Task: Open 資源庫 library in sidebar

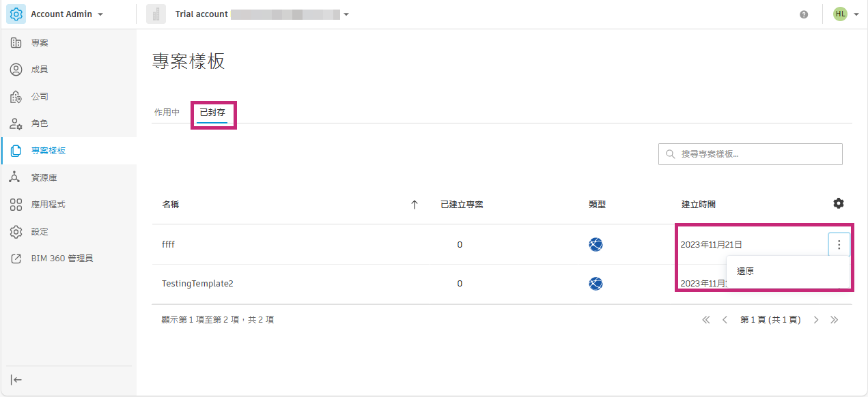Action: point(44,177)
